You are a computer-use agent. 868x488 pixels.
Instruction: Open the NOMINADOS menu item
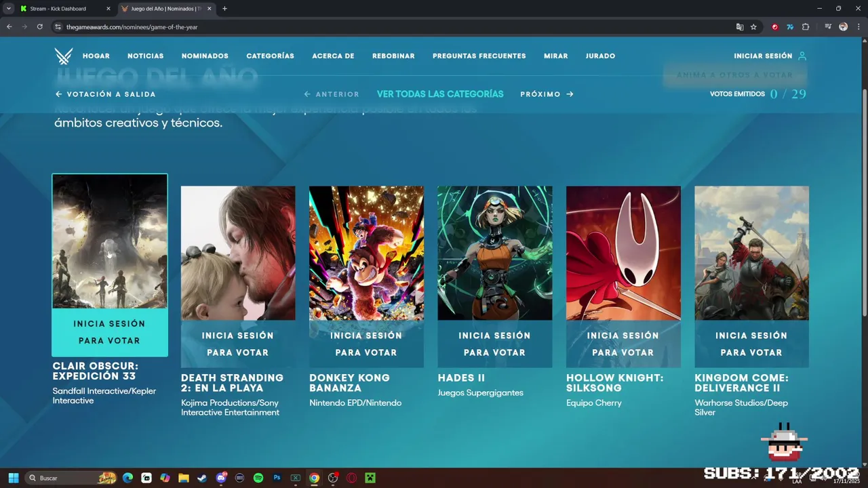tap(205, 56)
